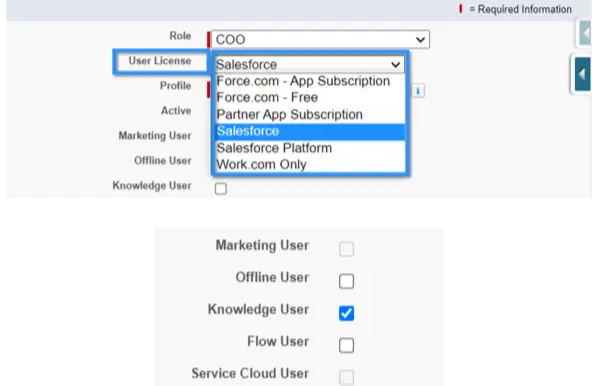
Task: Click the blue info icon beside Profile
Action: pyautogui.click(x=418, y=91)
